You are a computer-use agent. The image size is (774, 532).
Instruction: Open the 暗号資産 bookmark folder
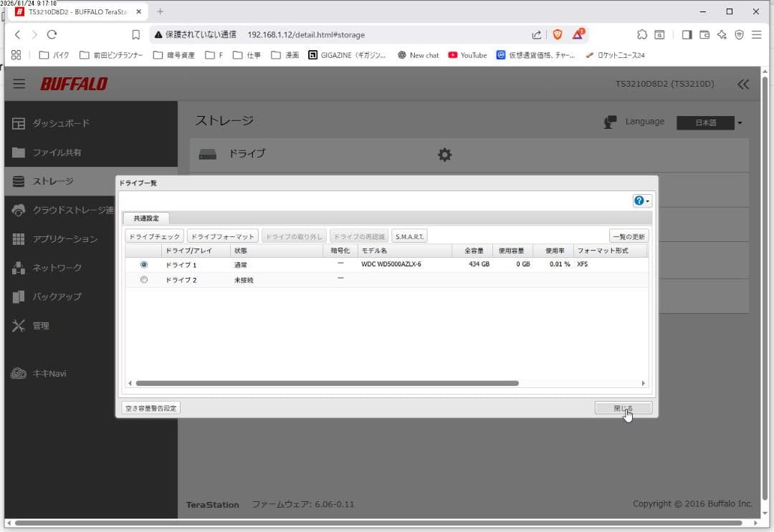173,55
